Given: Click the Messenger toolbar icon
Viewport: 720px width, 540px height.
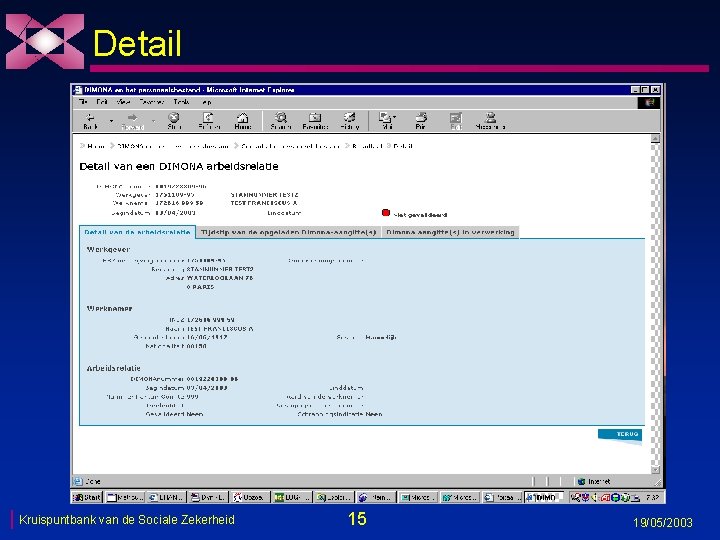Looking at the screenshot, I should (490, 121).
